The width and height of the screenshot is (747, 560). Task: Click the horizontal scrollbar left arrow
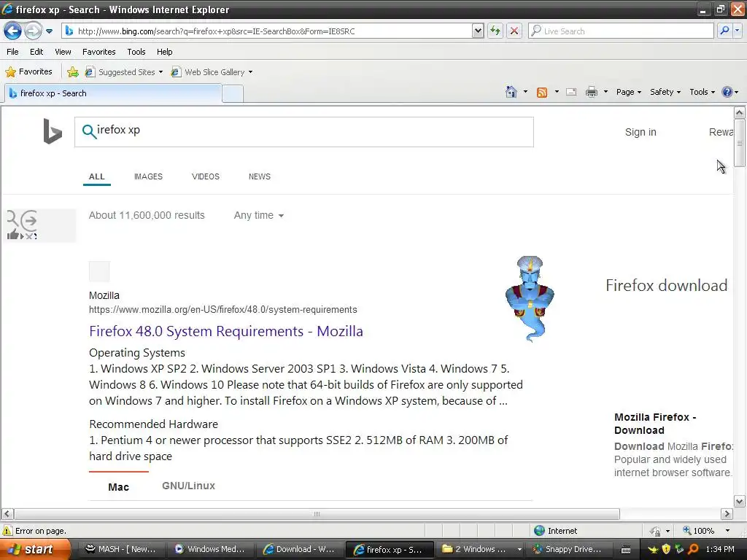pyautogui.click(x=7, y=514)
